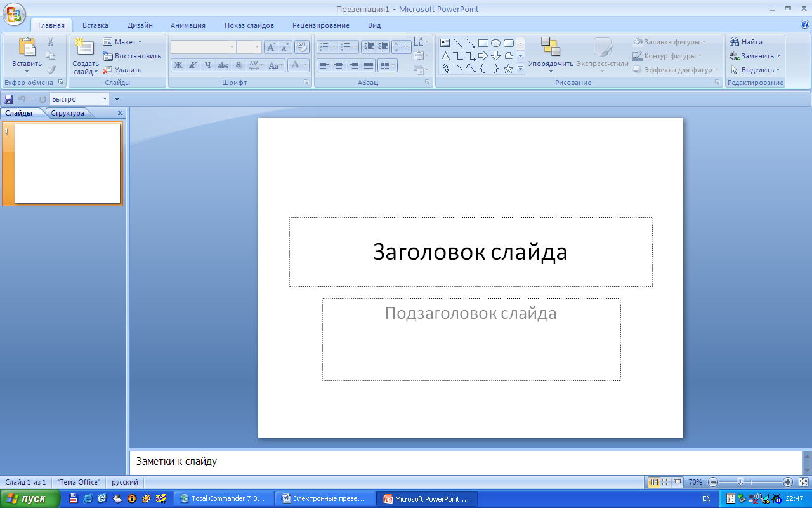This screenshot has height=508, width=812.
Task: Select the Right Arrow shape
Action: click(483, 56)
